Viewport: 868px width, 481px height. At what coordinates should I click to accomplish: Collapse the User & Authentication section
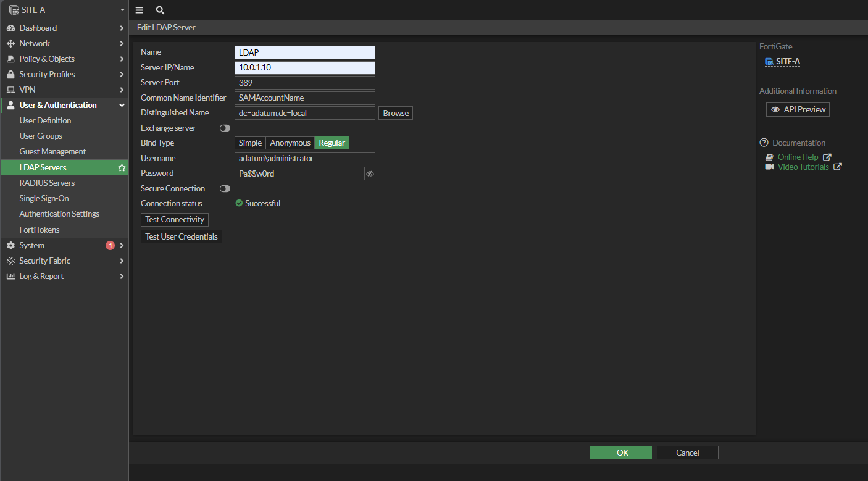pos(122,106)
